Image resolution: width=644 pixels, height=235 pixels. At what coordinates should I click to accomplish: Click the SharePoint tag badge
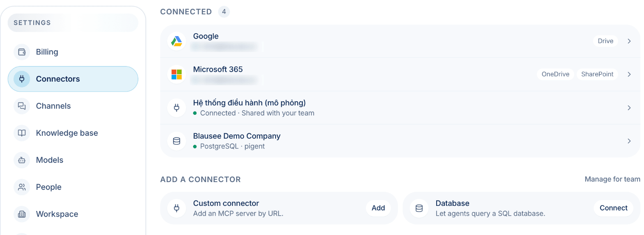[597, 74]
